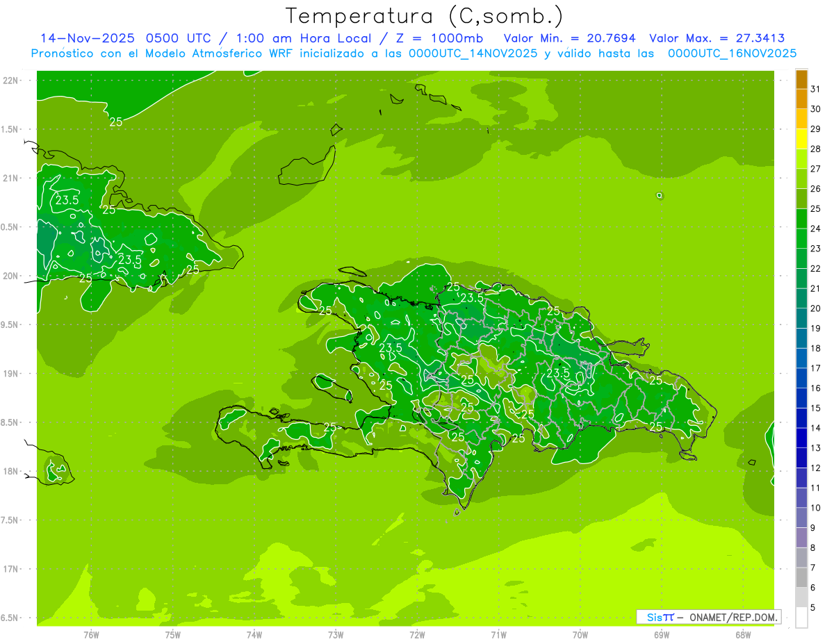This screenshot has height=644, width=834.
Task: Click the '17N' latitude axis label
Action: tap(10, 569)
